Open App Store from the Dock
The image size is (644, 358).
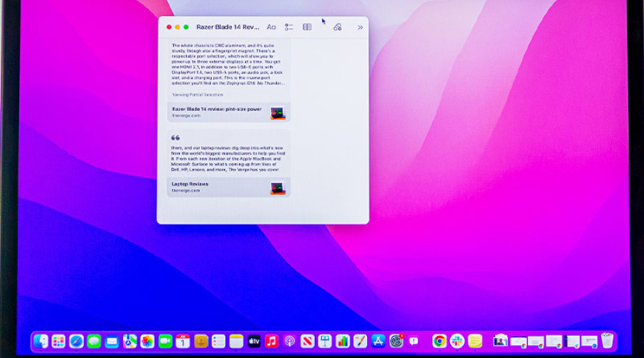(x=379, y=341)
